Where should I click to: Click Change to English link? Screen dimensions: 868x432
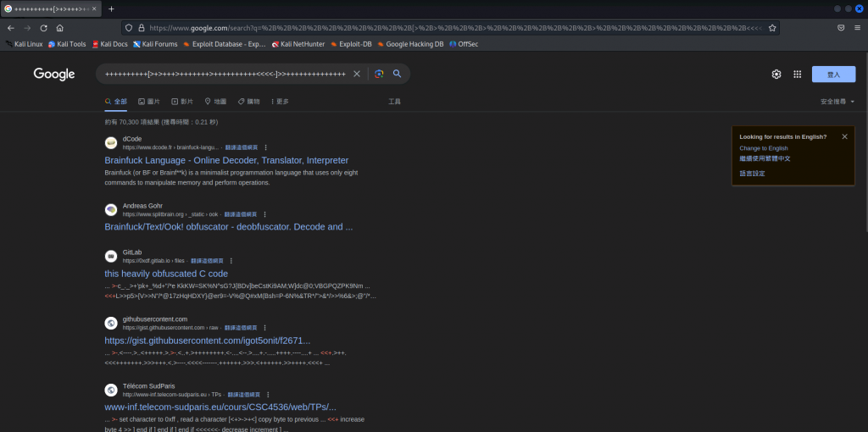[764, 148]
